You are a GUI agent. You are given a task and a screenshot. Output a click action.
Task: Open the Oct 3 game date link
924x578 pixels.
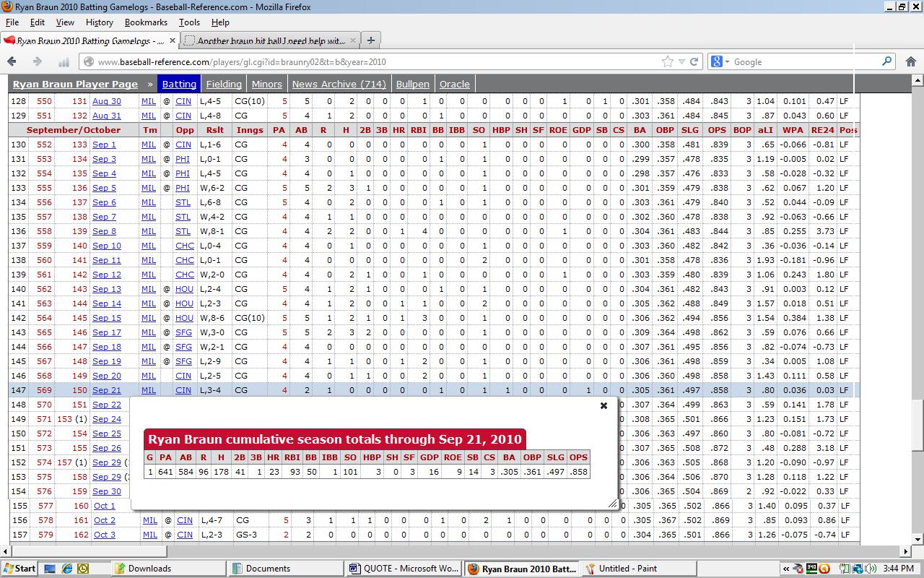[x=105, y=535]
